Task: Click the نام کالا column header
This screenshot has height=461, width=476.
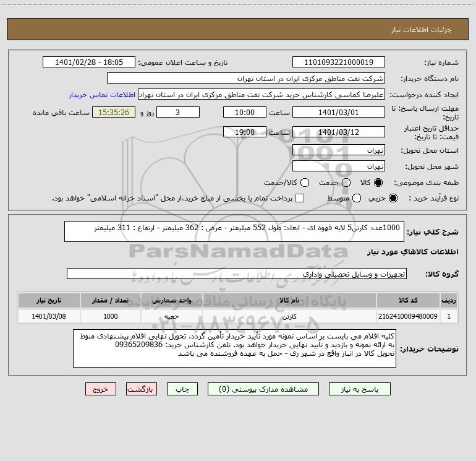Action: click(289, 300)
